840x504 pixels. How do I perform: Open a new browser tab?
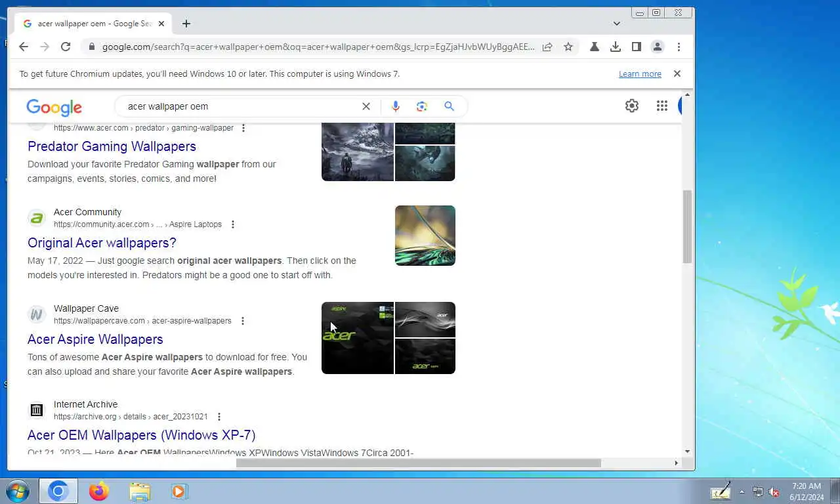pos(186,24)
